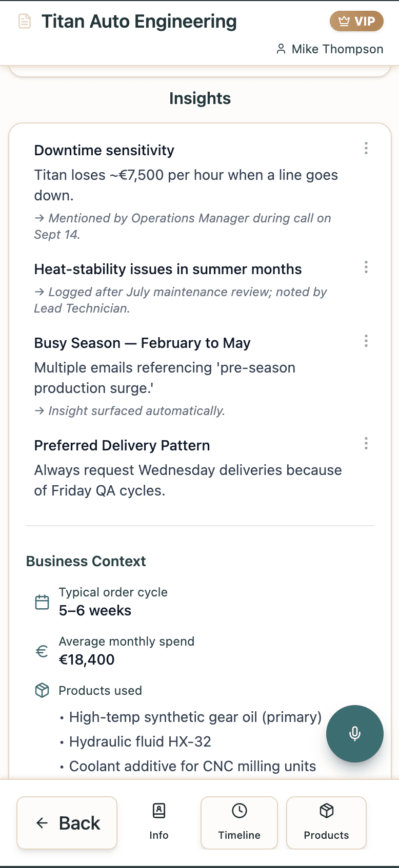
Task: Open options menu for Downtime sensitivity insight
Action: (366, 149)
